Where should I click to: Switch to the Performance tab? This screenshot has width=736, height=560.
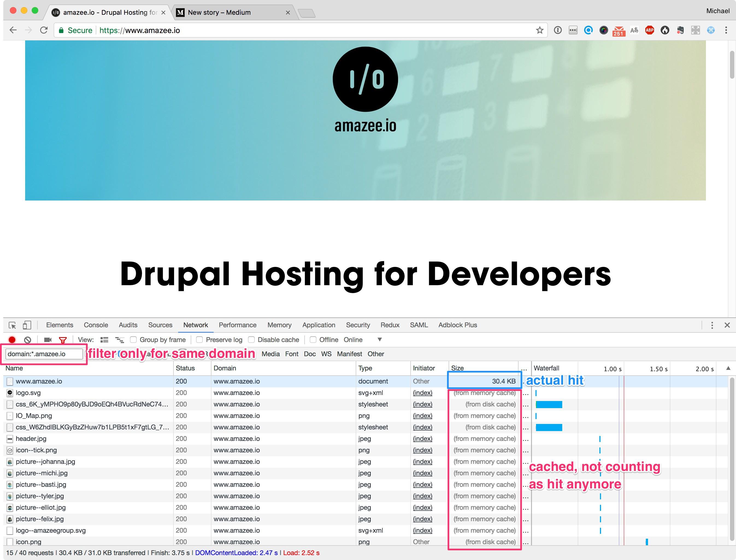tap(237, 325)
